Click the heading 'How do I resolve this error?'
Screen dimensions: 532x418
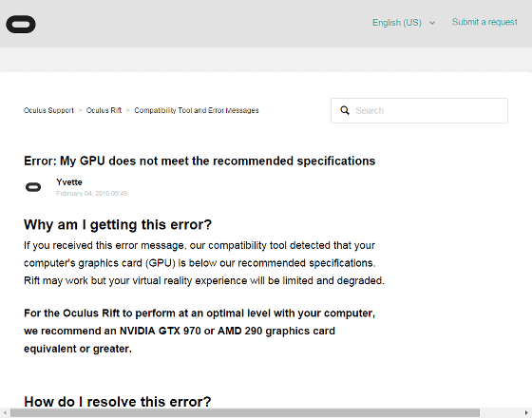pos(118,401)
